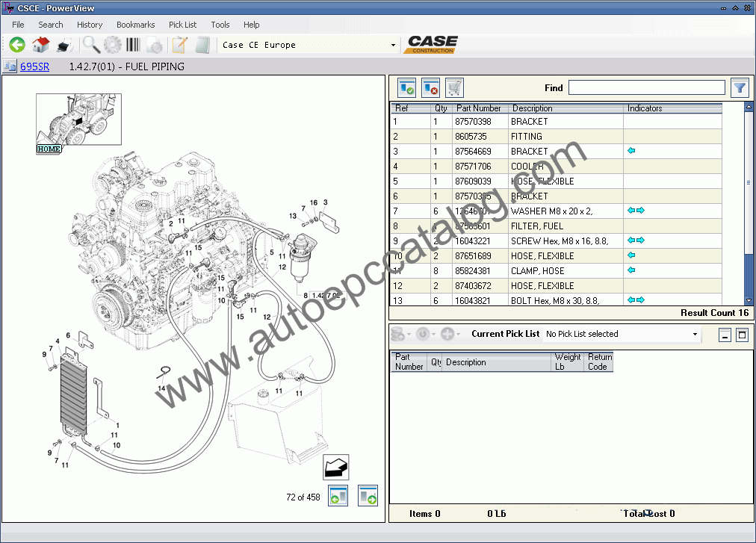Go to next illustration page
The width and height of the screenshot is (756, 543).
point(367,495)
